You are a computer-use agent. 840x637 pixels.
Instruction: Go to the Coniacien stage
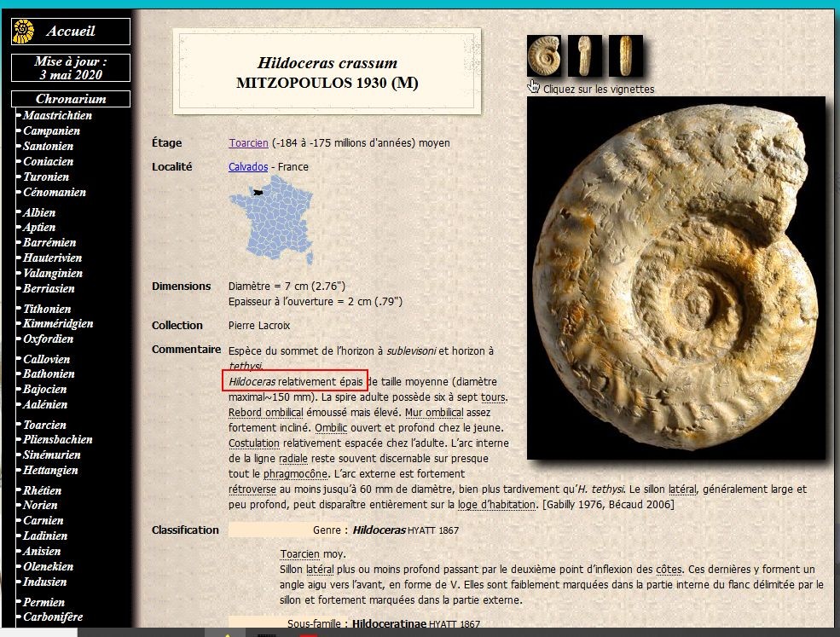pos(49,161)
